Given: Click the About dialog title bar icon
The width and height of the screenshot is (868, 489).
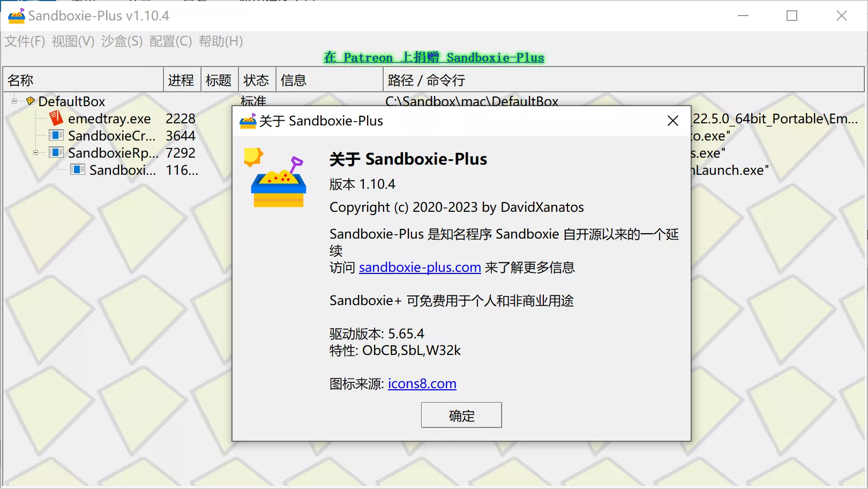Looking at the screenshot, I should point(248,121).
